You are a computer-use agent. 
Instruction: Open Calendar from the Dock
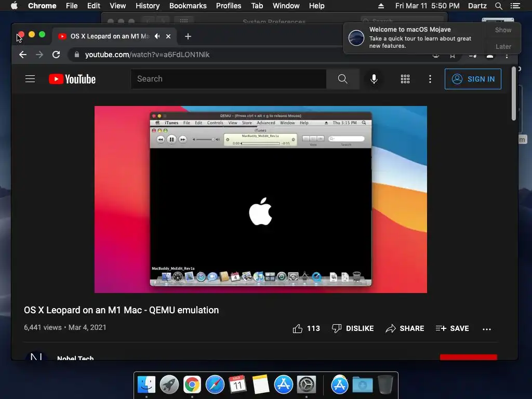click(x=237, y=385)
